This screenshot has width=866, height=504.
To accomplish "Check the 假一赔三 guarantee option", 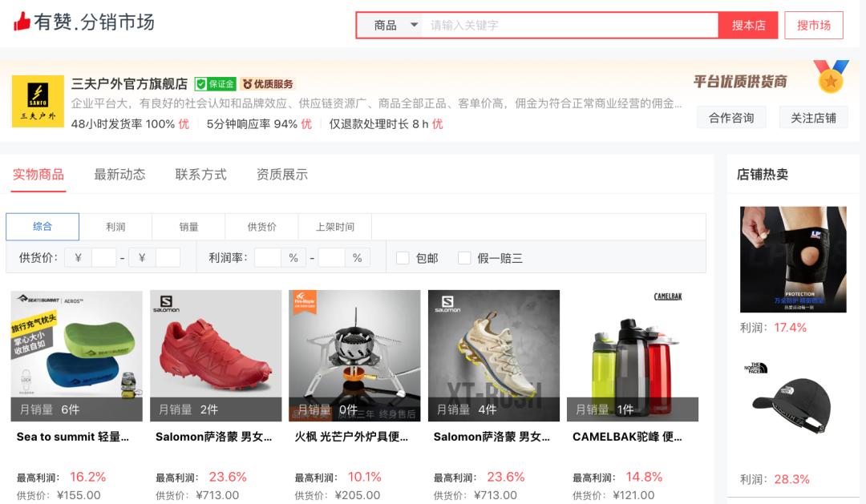I will (x=463, y=257).
